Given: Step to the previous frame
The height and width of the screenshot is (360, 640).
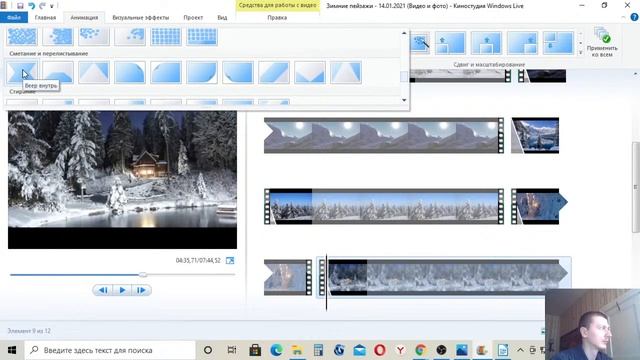Looking at the screenshot, I should 103,290.
